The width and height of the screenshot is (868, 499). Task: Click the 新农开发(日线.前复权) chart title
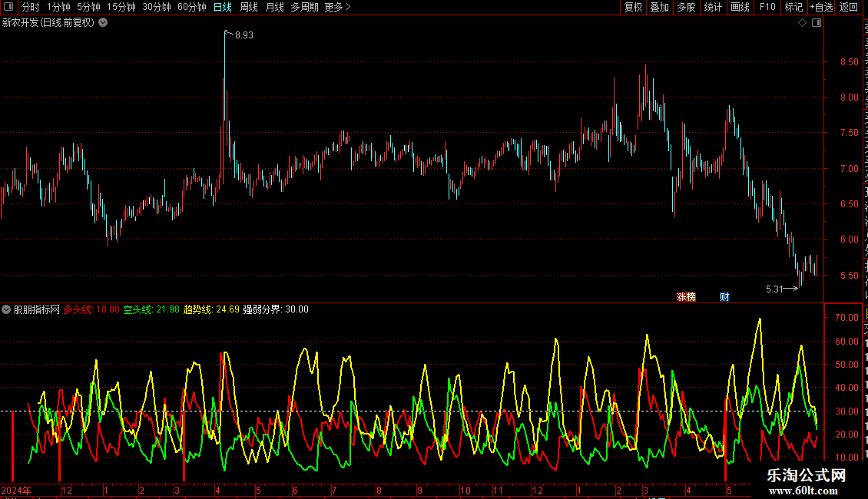tap(48, 23)
